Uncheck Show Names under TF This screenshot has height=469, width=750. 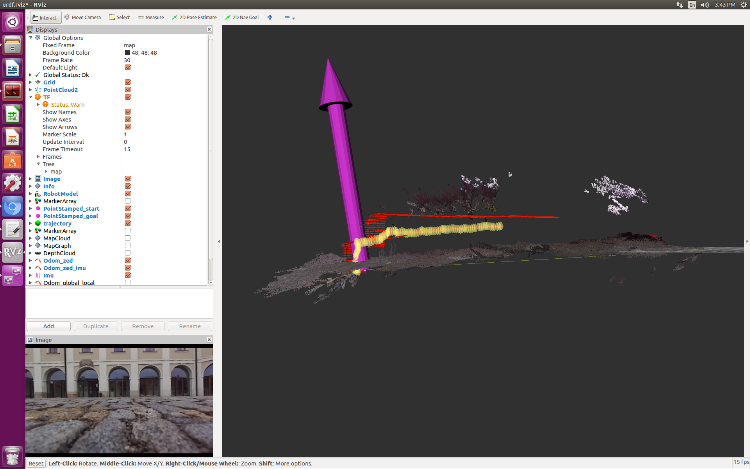coord(127,111)
